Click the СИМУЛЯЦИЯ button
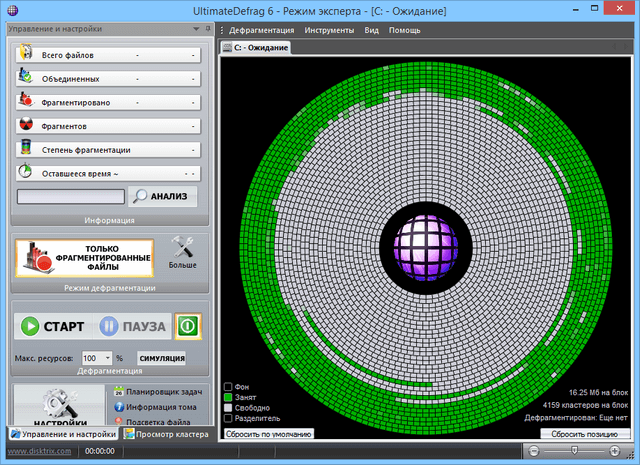640x465 pixels. tap(161, 357)
